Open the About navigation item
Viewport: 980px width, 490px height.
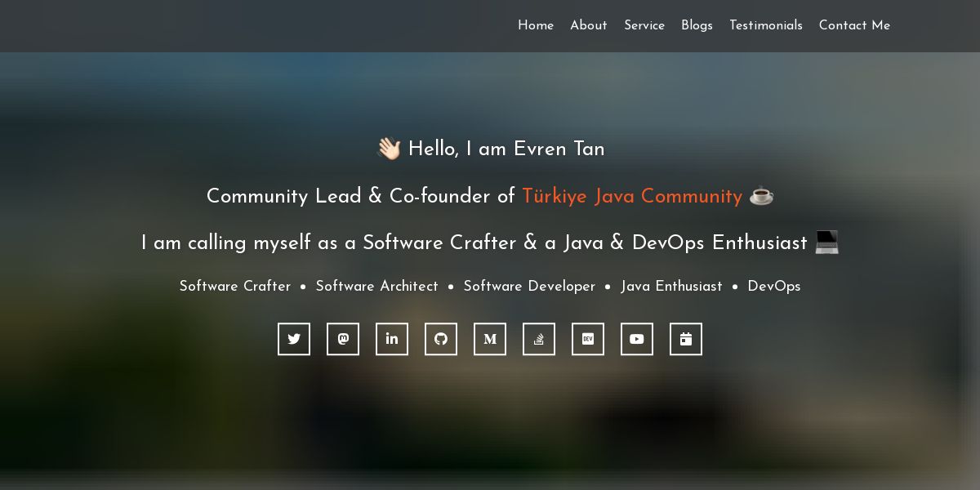[589, 25]
